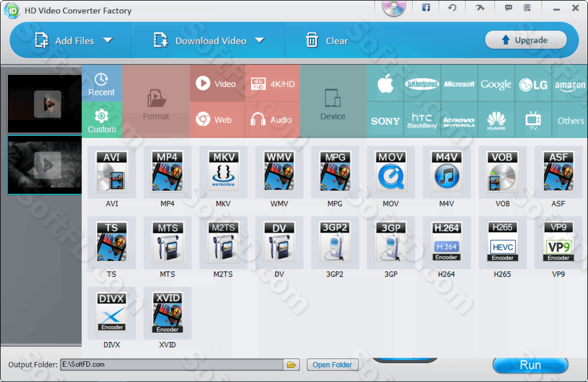The height and width of the screenshot is (382, 588).
Task: Open Amazon device presets
Action: (x=570, y=84)
